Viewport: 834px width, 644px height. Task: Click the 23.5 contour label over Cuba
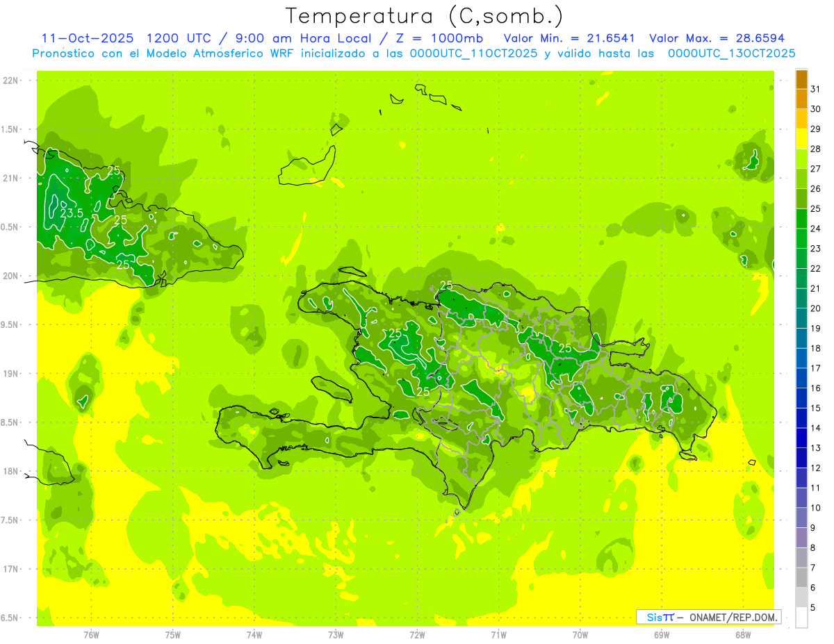(72, 213)
